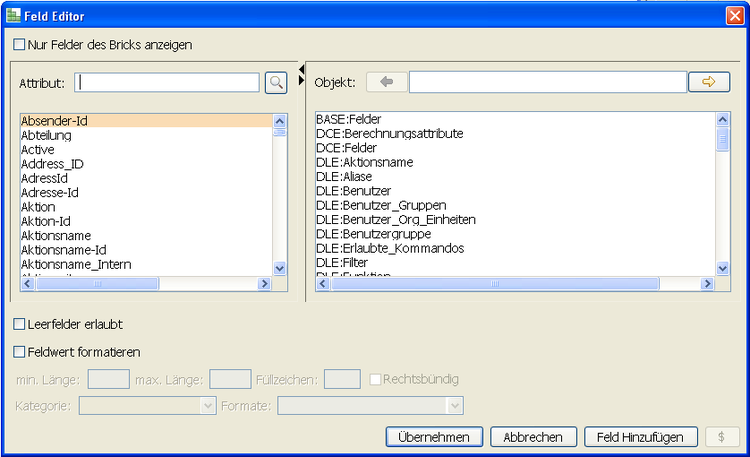The image size is (750, 457).
Task: Click the magnifier search icon beside Attribut
Action: [275, 83]
